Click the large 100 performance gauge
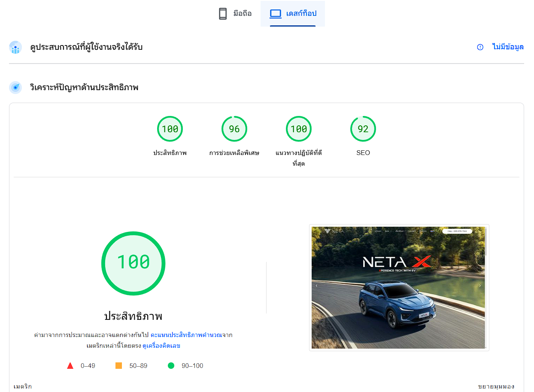The image size is (534, 392). coord(133,263)
